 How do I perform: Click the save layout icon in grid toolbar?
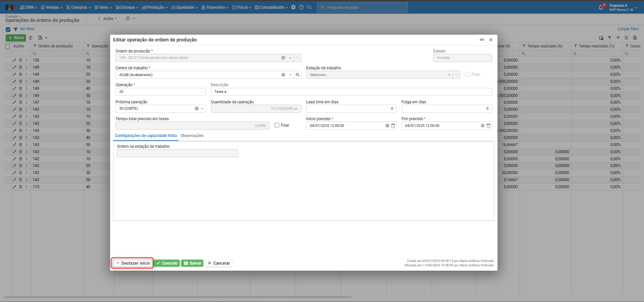pyautogui.click(x=627, y=38)
